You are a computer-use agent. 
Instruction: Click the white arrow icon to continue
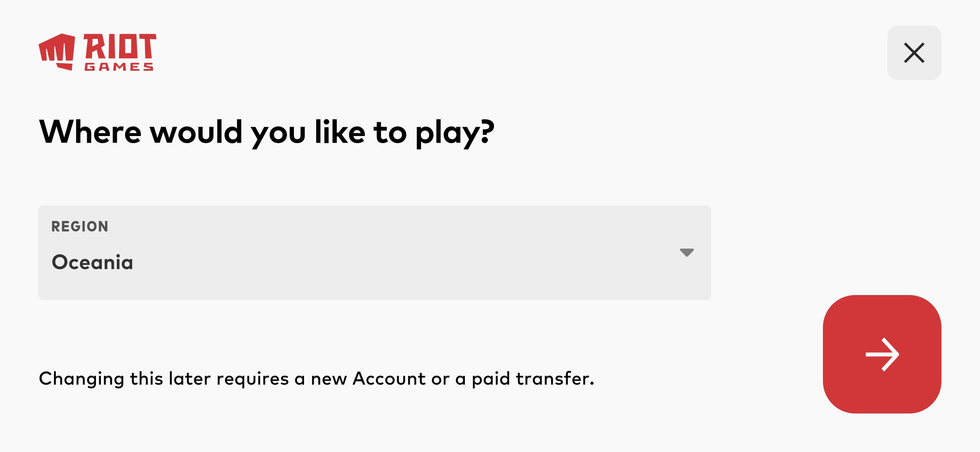coord(882,354)
